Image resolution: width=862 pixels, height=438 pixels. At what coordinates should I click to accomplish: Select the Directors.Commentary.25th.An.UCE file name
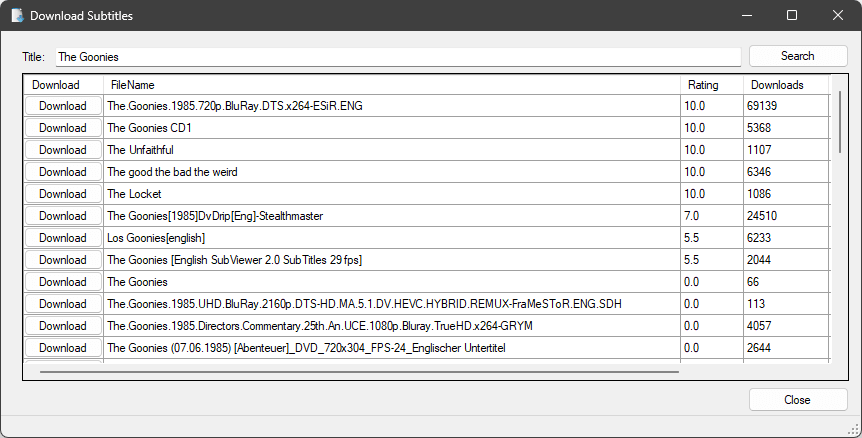[320, 326]
